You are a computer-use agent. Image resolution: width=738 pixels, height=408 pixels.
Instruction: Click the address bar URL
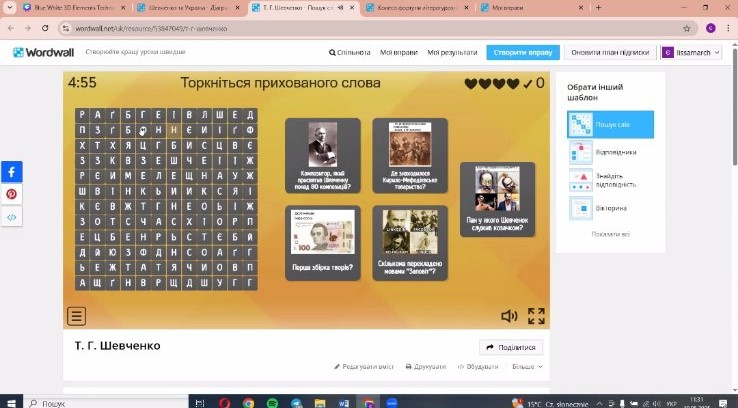click(152, 29)
